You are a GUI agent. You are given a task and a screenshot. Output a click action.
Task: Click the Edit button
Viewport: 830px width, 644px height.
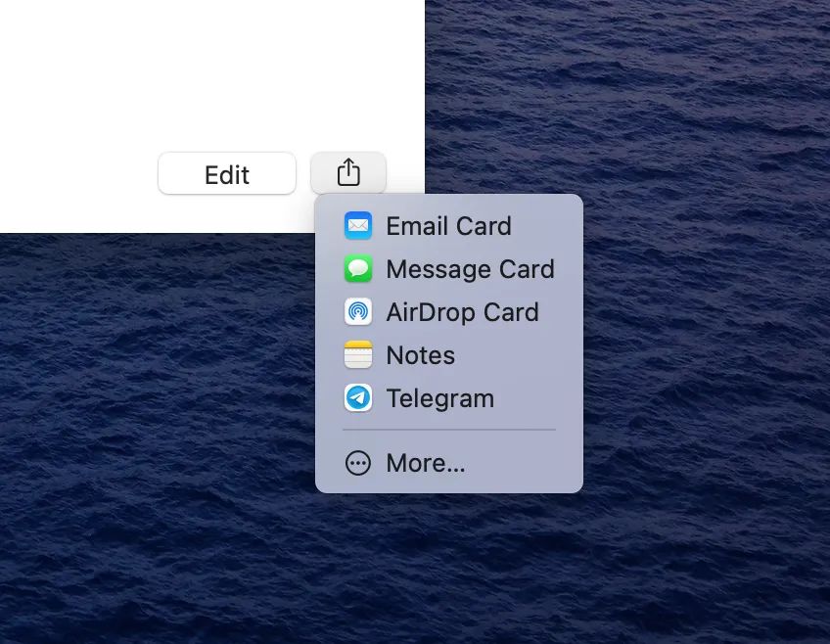tap(226, 173)
